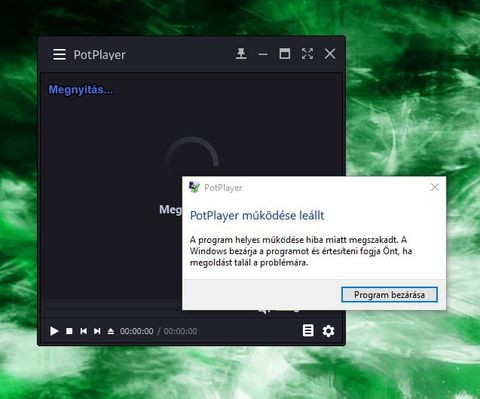
Task: Click the loading spinner in video area
Action: (x=192, y=157)
